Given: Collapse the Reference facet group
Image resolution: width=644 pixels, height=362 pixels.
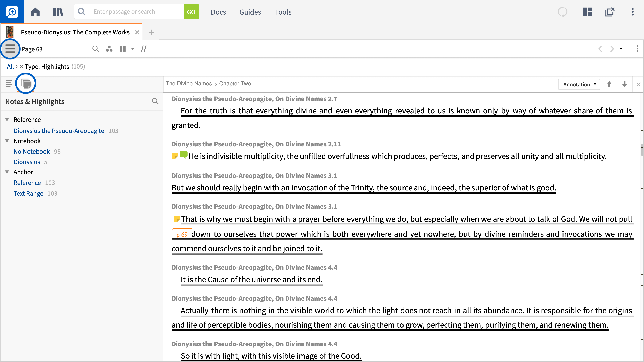Looking at the screenshot, I should click(7, 120).
